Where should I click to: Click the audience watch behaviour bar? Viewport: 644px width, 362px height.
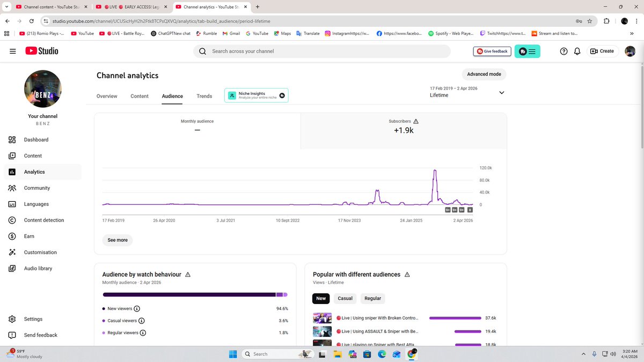point(195,294)
